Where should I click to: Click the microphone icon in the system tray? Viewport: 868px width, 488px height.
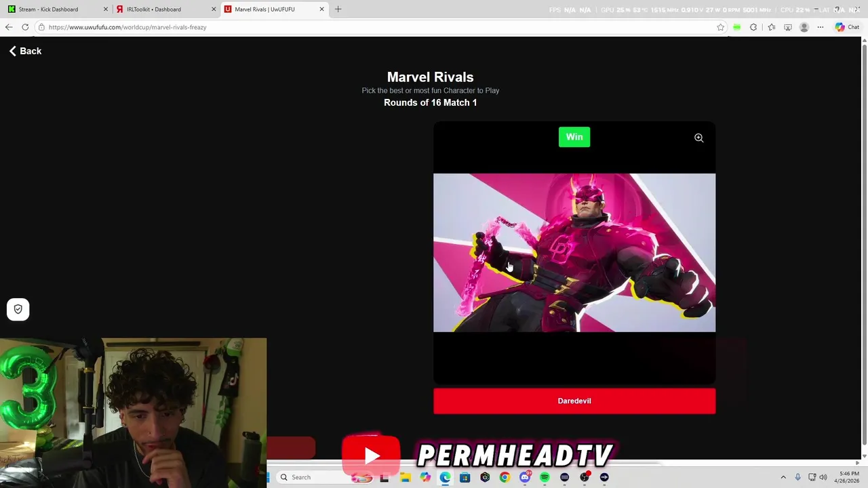[x=797, y=477]
